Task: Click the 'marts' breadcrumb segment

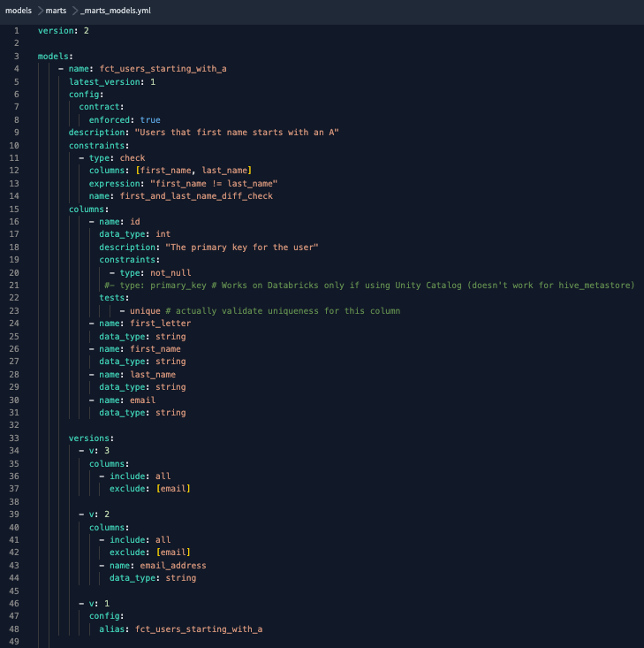Action: pyautogui.click(x=56, y=11)
